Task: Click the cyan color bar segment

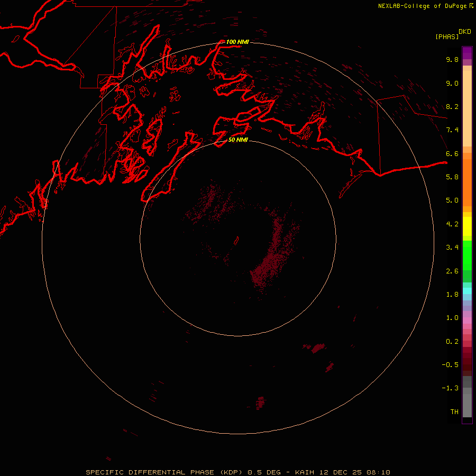Action: click(467, 291)
